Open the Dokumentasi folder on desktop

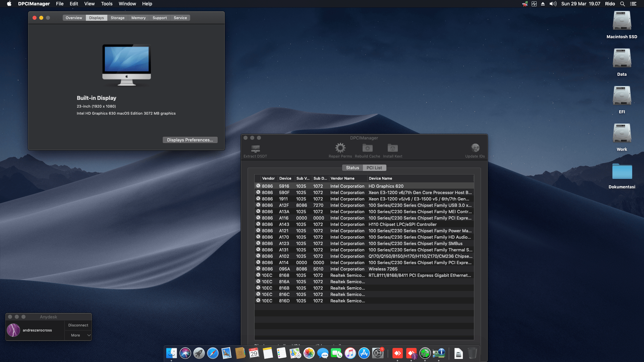point(622,171)
